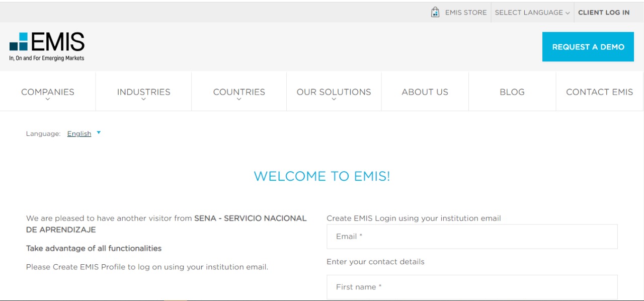Open the CONTACT EMIS page

(x=600, y=92)
